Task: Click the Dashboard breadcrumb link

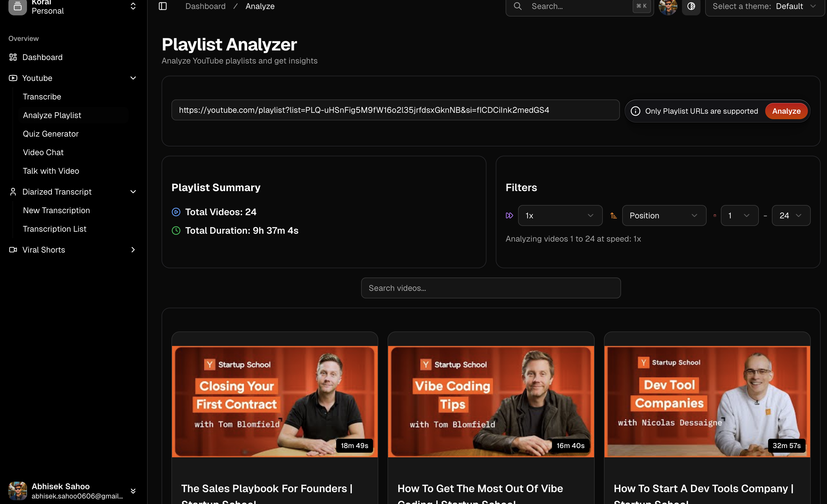Action: click(x=205, y=6)
